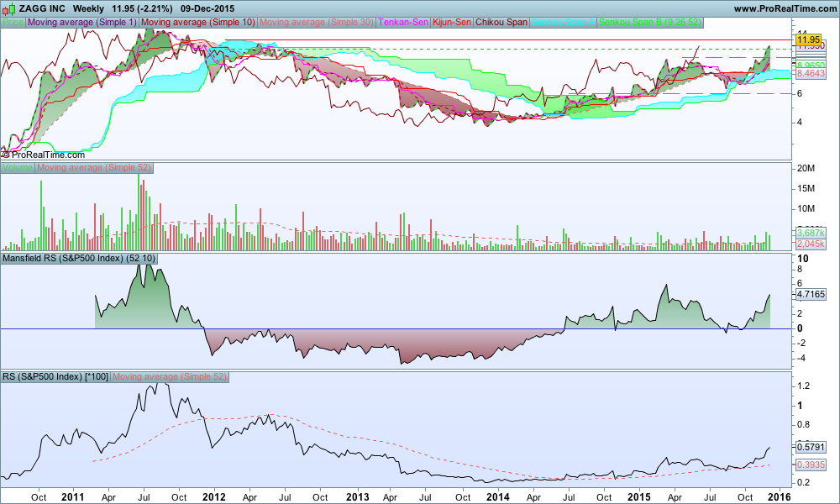
Task: Click the Kijun-Sen legend label
Action: click(x=452, y=23)
